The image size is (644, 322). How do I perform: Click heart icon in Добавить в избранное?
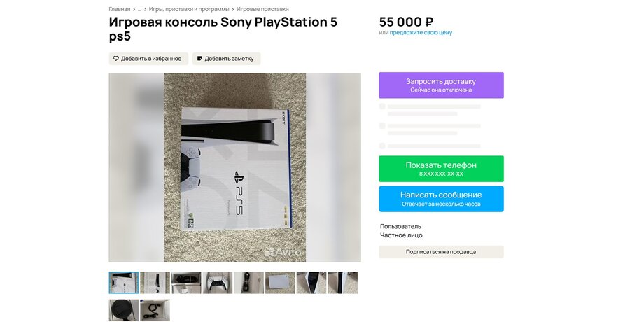point(115,59)
